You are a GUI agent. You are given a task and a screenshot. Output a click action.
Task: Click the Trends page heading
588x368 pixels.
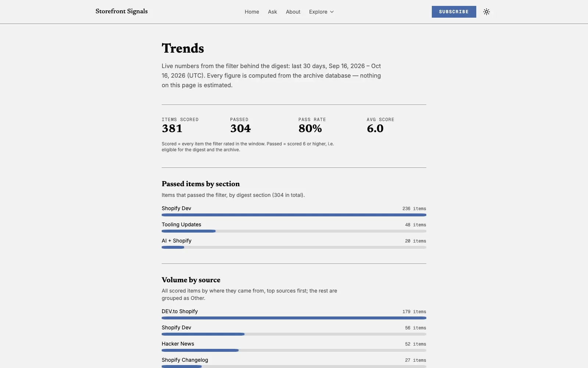pyautogui.click(x=183, y=48)
